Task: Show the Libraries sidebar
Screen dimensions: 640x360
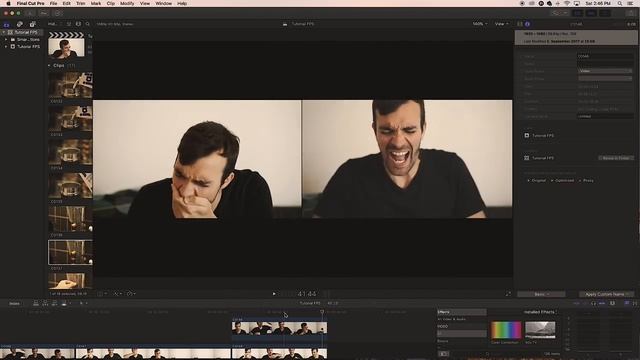Action: (7, 24)
